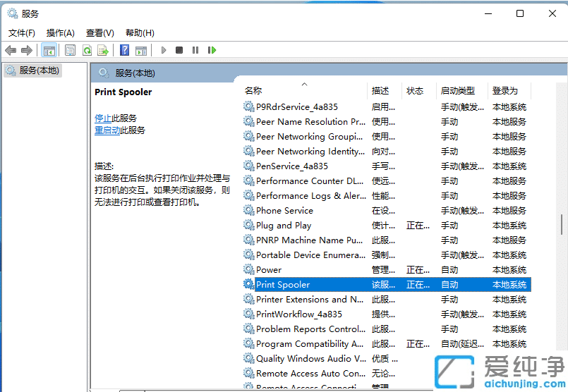Select Printer Extensions and N... service

point(310,300)
